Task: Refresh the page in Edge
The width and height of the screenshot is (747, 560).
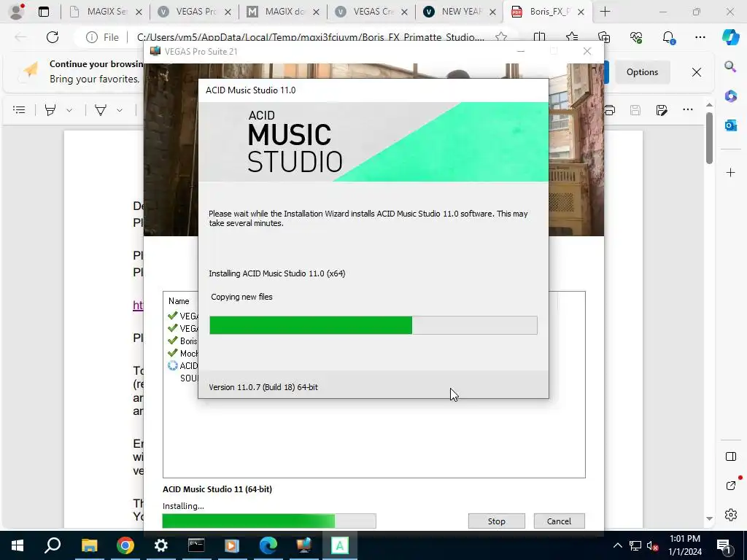Action: (x=53, y=36)
